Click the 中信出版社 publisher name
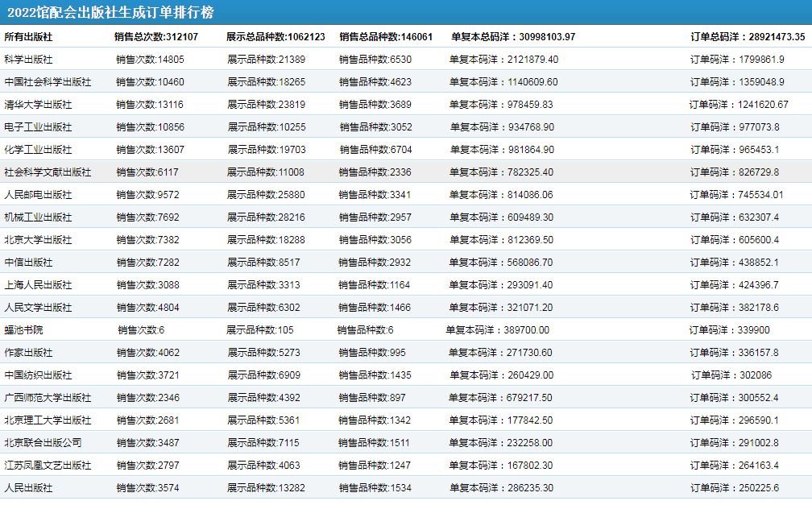This screenshot has width=812, height=505. [x=28, y=263]
